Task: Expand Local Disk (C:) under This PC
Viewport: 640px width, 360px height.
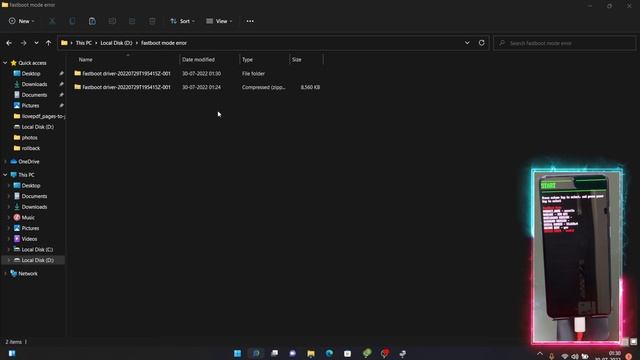Action: pyautogui.click(x=9, y=249)
